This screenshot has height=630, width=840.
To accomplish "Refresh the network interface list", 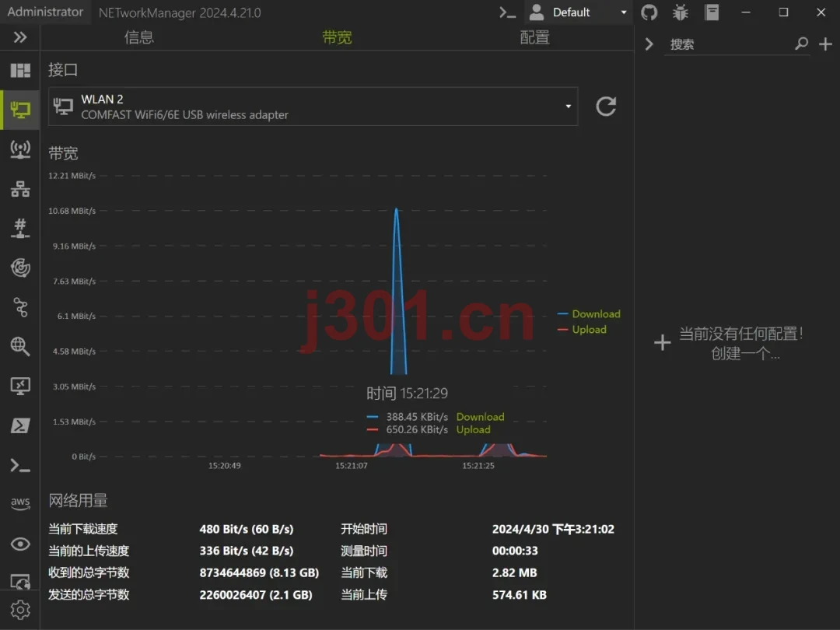I will [606, 106].
